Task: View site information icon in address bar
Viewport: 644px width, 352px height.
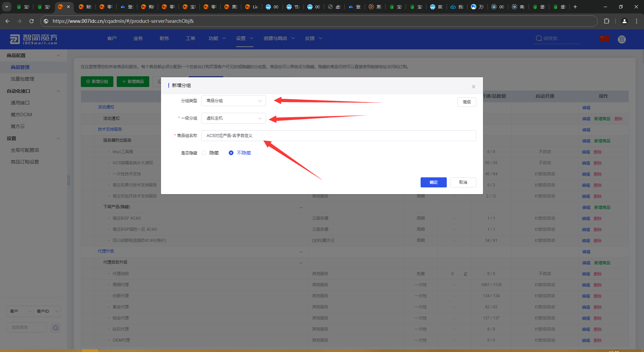Action: (46, 21)
